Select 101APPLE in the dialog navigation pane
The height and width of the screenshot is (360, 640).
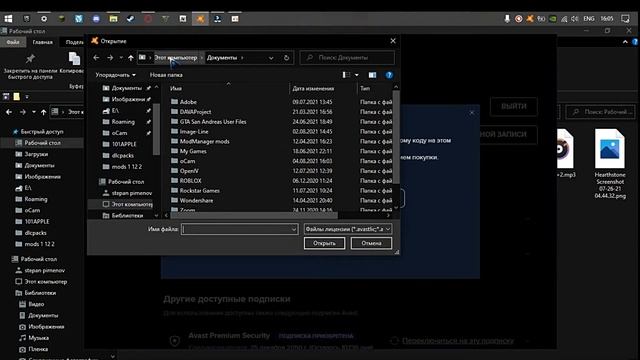point(124,144)
